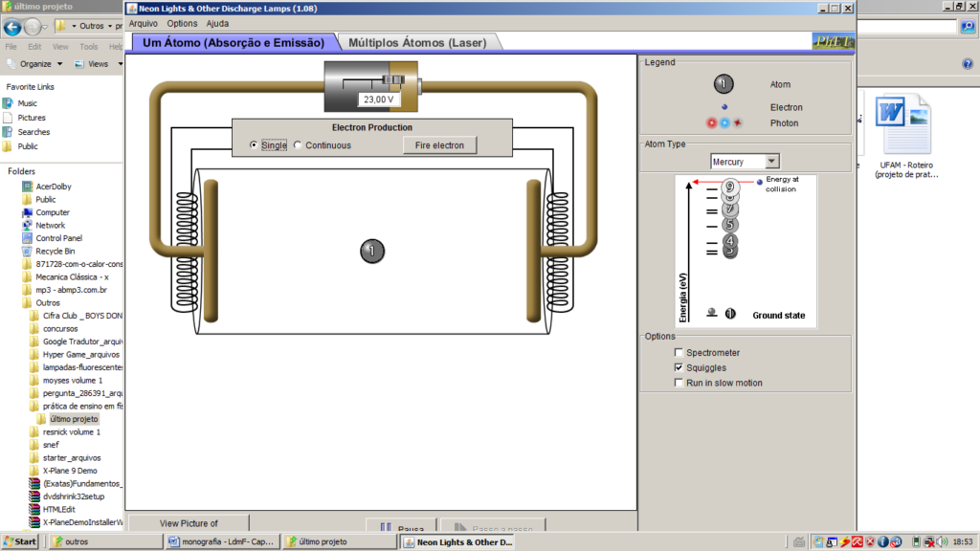Switch to Múltiplos Átomos (Laser) tab

tap(417, 43)
